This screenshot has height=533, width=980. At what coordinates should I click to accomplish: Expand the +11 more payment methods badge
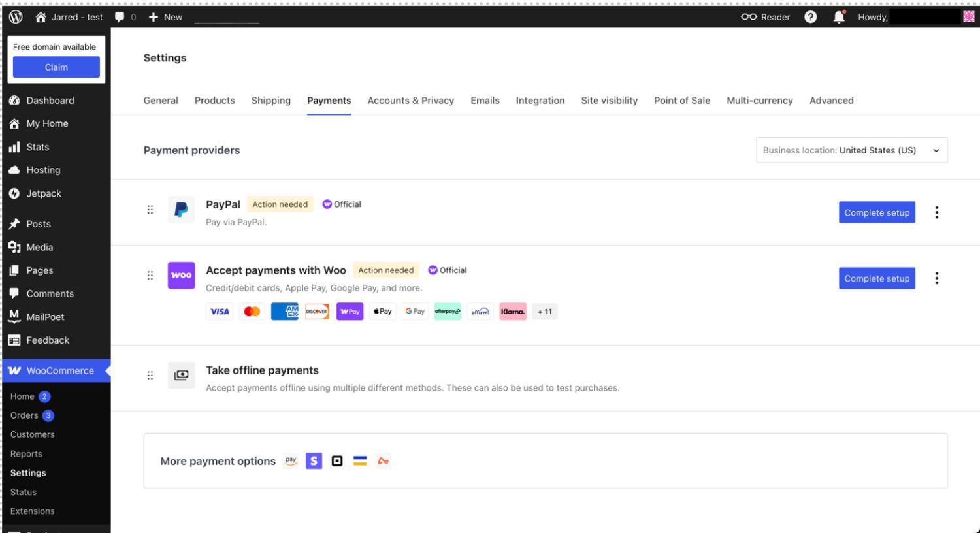(x=544, y=312)
